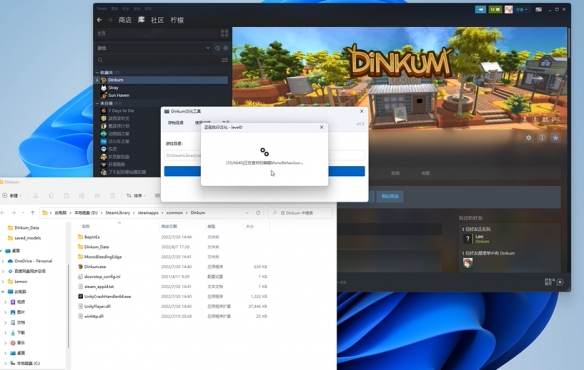Image resolution: width=584 pixels, height=370 pixels.
Task: Close the translation progress dialog
Action: coord(321,127)
